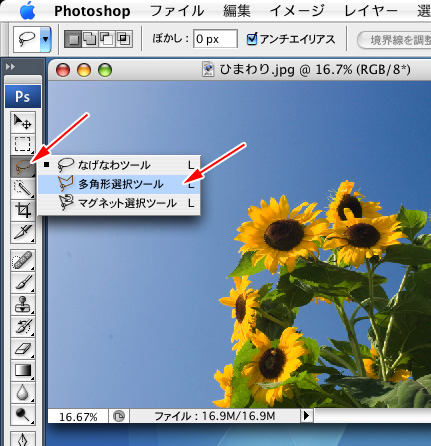Select the Slice tool

pyautogui.click(x=23, y=232)
